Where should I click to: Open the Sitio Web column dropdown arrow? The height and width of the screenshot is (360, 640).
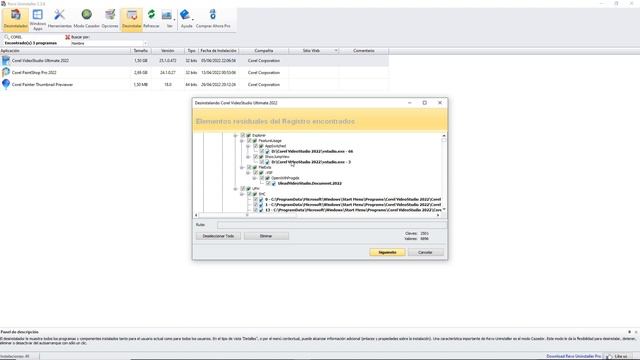(x=336, y=51)
